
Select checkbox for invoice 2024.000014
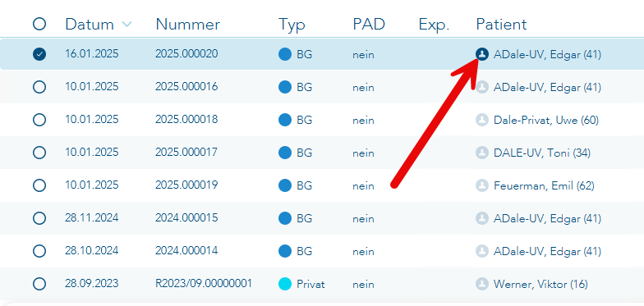pos(39,251)
